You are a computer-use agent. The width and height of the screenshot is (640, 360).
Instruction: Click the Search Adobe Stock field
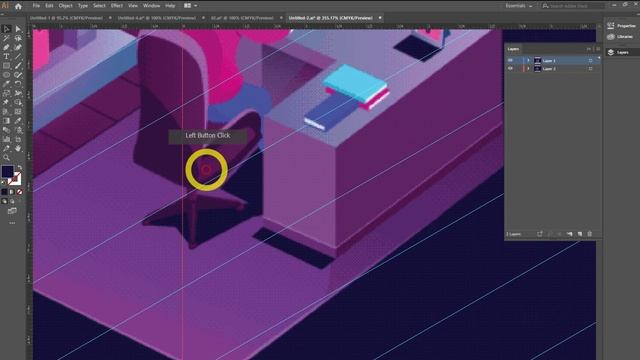pos(573,6)
